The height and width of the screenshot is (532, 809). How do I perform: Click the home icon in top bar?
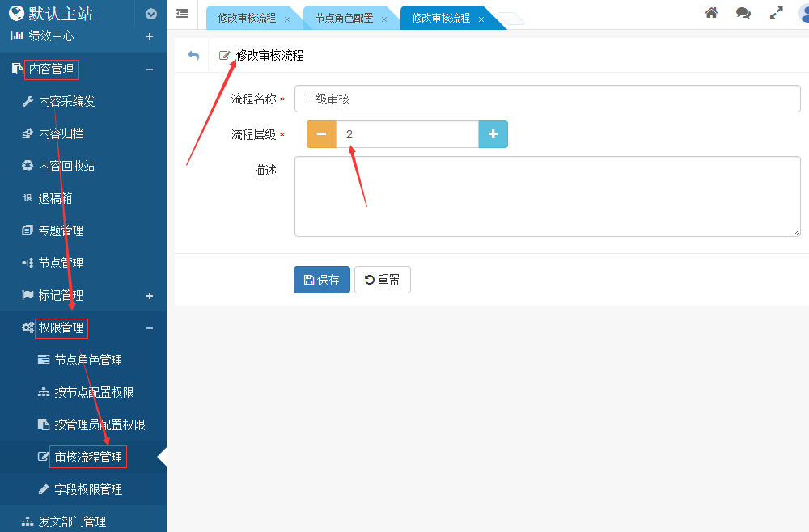711,13
